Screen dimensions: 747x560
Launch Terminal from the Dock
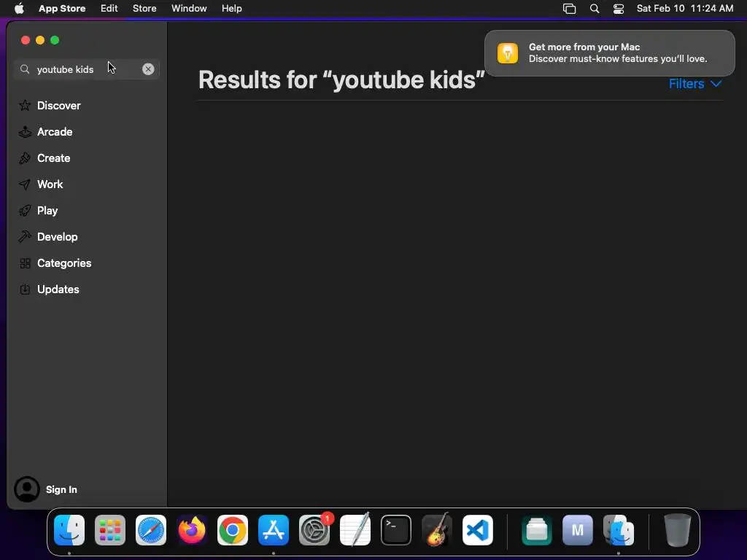(396, 530)
